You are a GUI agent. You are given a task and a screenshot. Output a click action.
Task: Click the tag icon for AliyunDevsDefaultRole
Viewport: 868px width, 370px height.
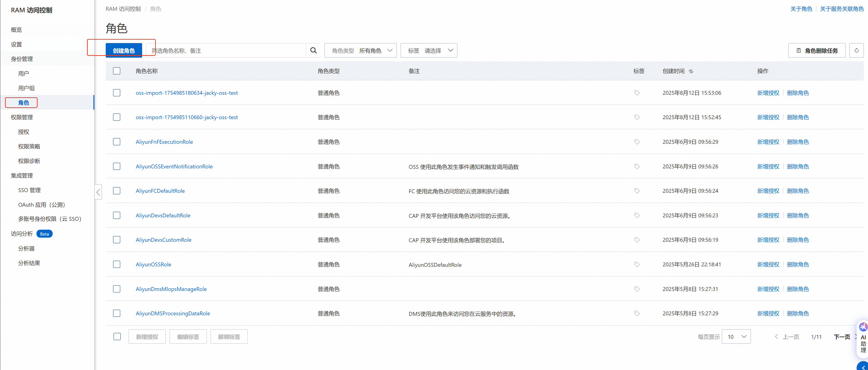pyautogui.click(x=637, y=215)
